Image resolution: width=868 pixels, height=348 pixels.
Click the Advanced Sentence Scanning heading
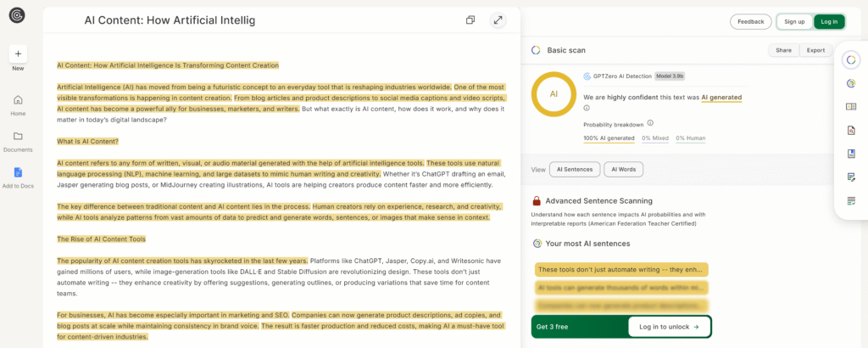coord(599,201)
